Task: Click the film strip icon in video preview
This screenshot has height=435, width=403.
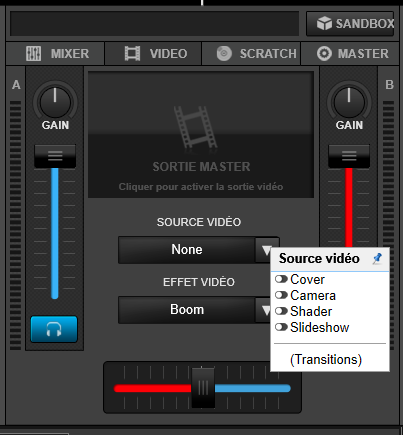Action: click(x=196, y=127)
